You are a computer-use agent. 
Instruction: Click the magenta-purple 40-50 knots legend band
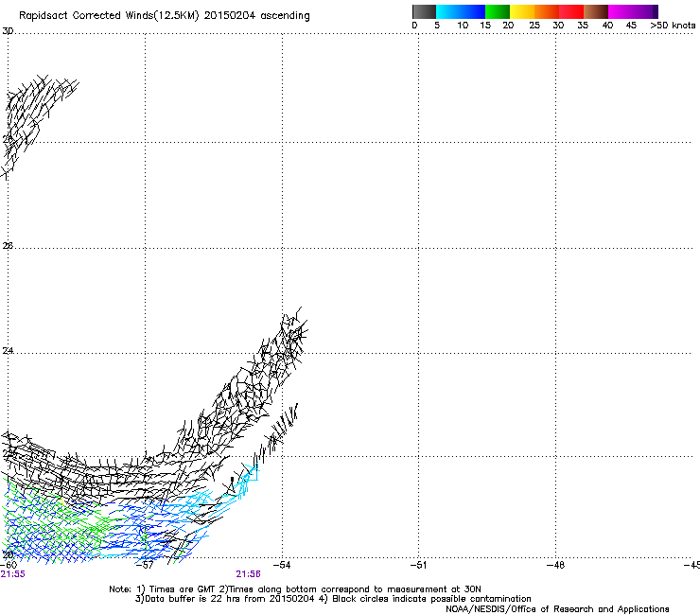(633, 11)
